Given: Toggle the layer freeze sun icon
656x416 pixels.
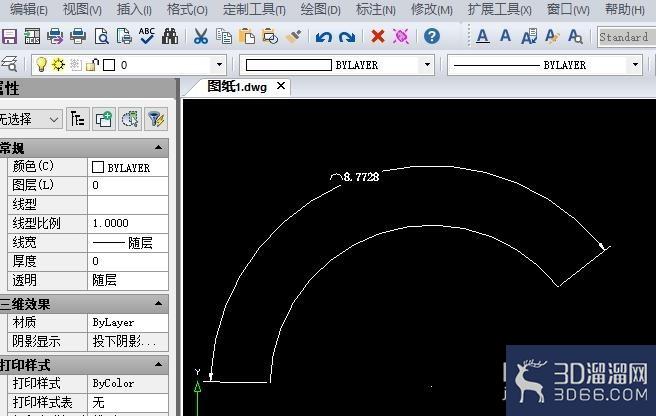Looking at the screenshot, I should click(58, 64).
